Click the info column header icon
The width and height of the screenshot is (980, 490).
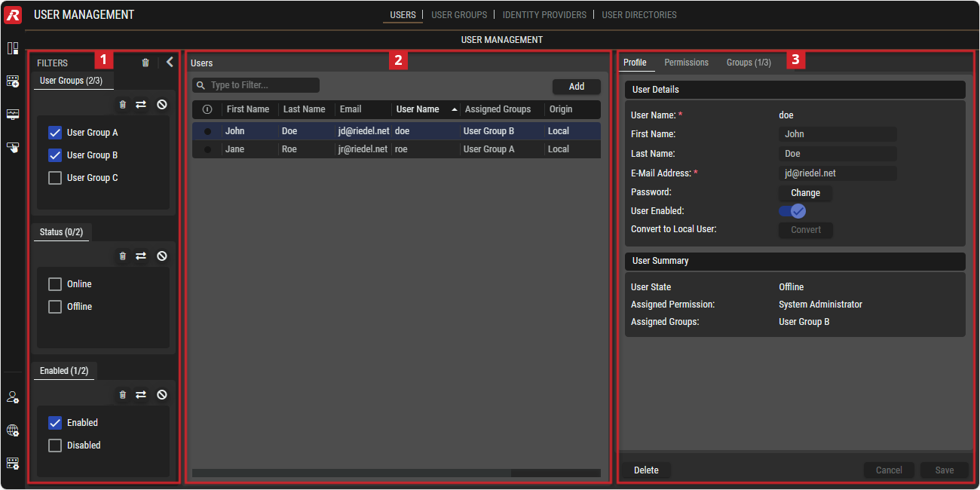[x=207, y=109]
